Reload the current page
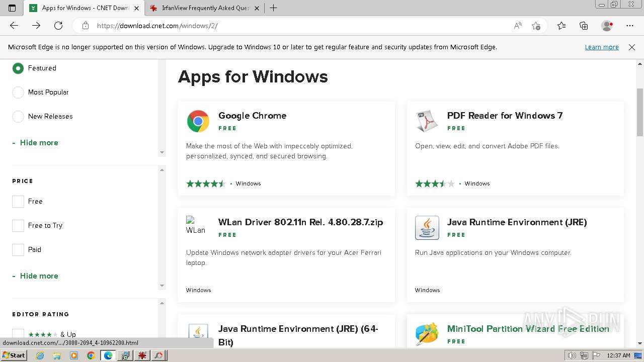The width and height of the screenshot is (644, 362). tap(58, 26)
